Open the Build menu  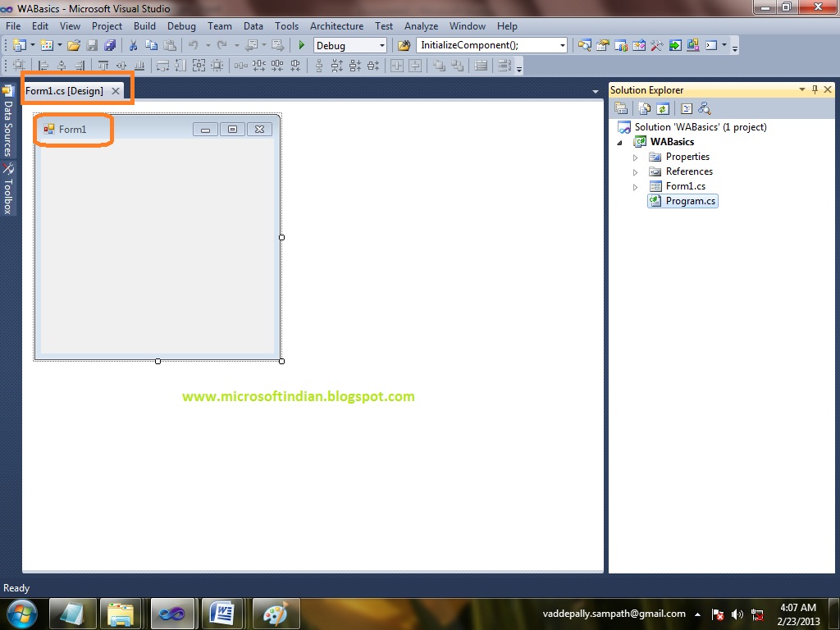[144, 25]
